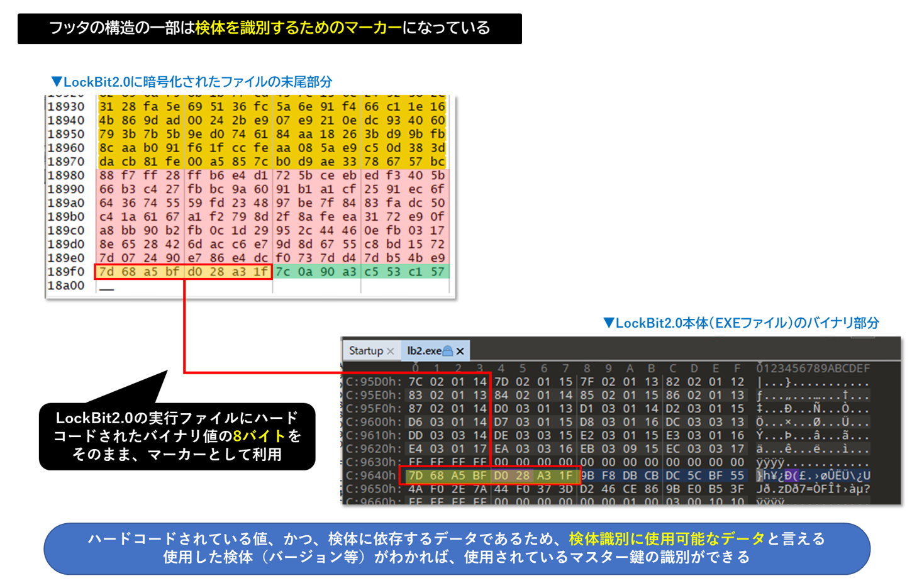Click row address C:9640h in hex editor
Image resolution: width=912 pixels, height=588 pixels.
click(x=370, y=475)
